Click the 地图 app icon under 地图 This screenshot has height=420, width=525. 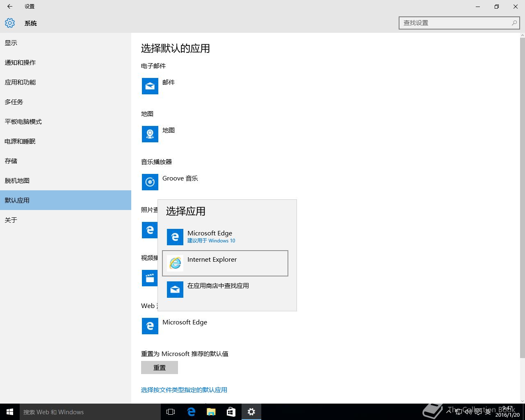coord(150,134)
